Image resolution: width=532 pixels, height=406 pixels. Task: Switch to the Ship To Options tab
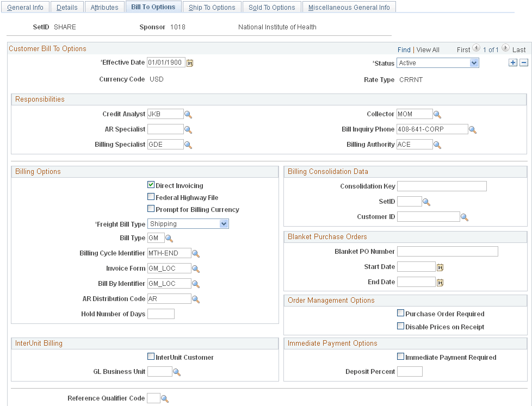(x=212, y=7)
